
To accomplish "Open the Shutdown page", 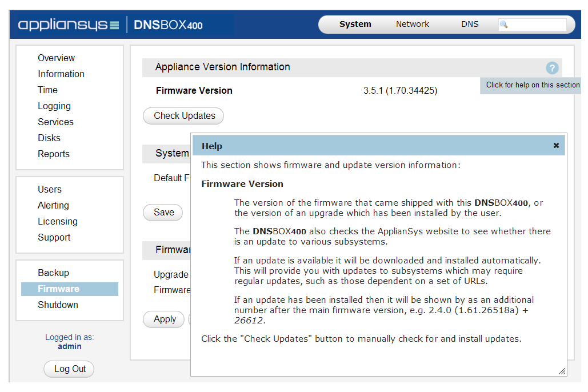I will (58, 305).
